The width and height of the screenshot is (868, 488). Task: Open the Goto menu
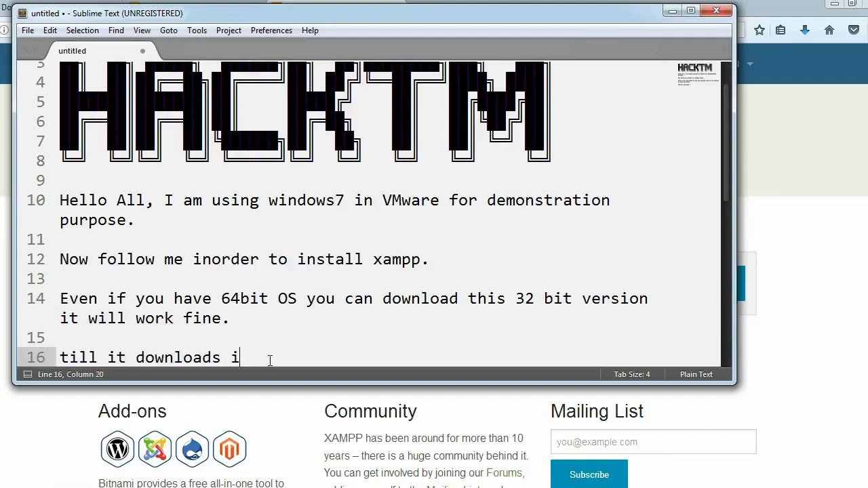point(169,30)
